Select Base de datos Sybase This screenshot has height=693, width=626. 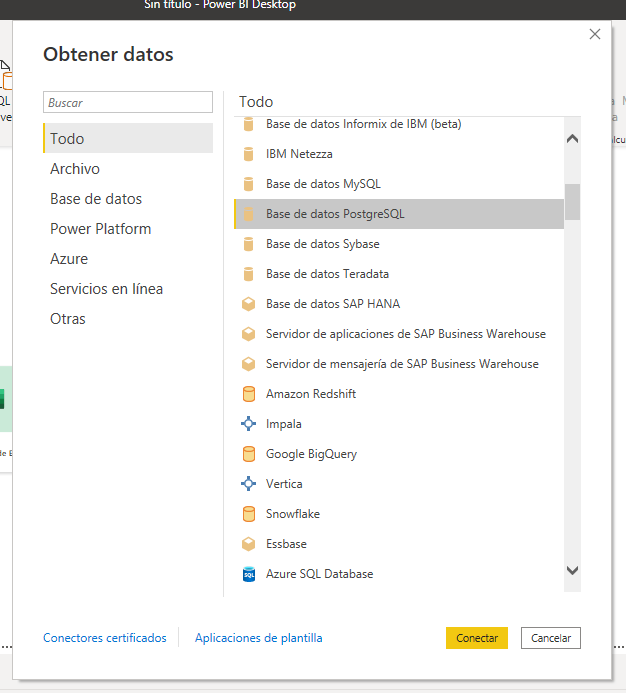399,244
